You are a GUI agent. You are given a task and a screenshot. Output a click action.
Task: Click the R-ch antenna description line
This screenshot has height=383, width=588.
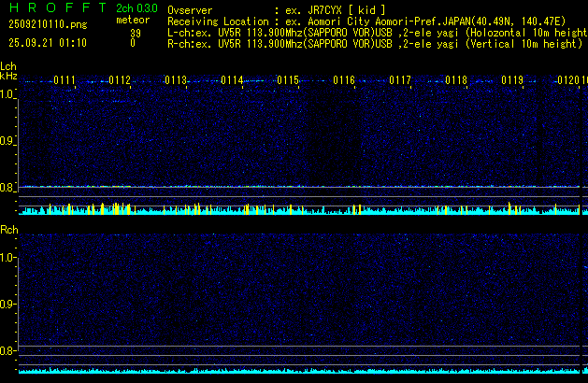[x=374, y=43]
